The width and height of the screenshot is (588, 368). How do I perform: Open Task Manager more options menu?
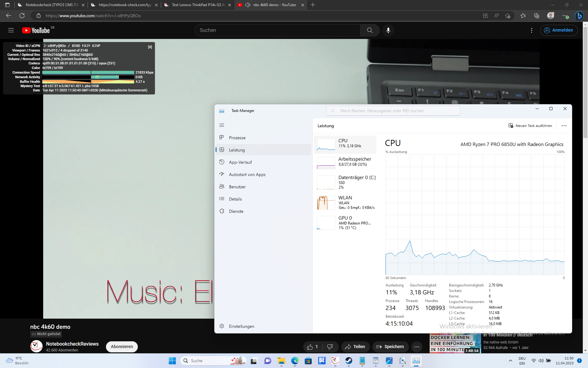[564, 126]
